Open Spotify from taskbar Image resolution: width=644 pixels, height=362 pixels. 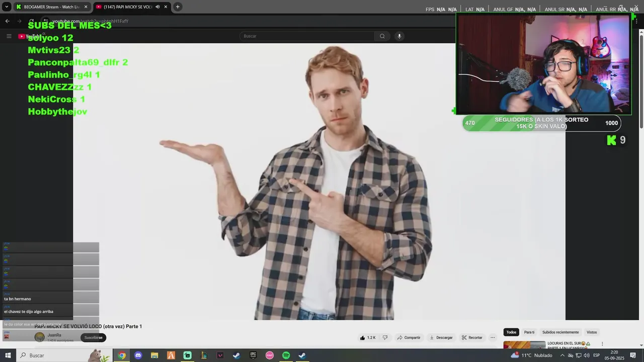(286, 355)
